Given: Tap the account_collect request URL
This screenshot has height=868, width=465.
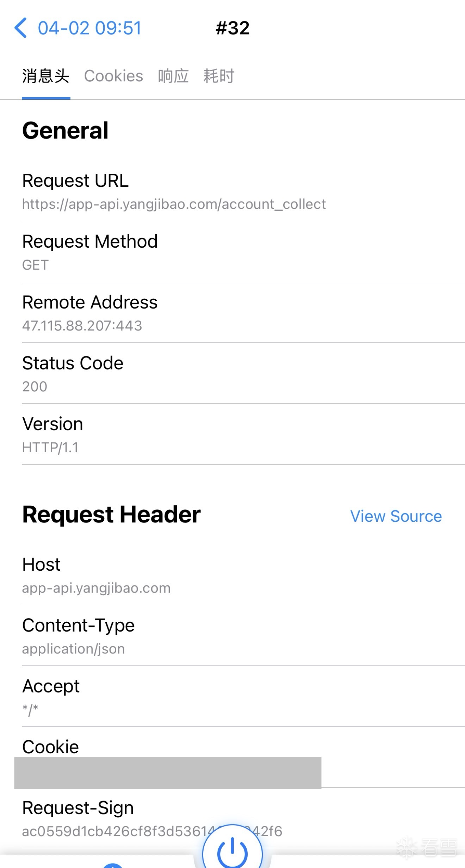Looking at the screenshot, I should tap(174, 204).
